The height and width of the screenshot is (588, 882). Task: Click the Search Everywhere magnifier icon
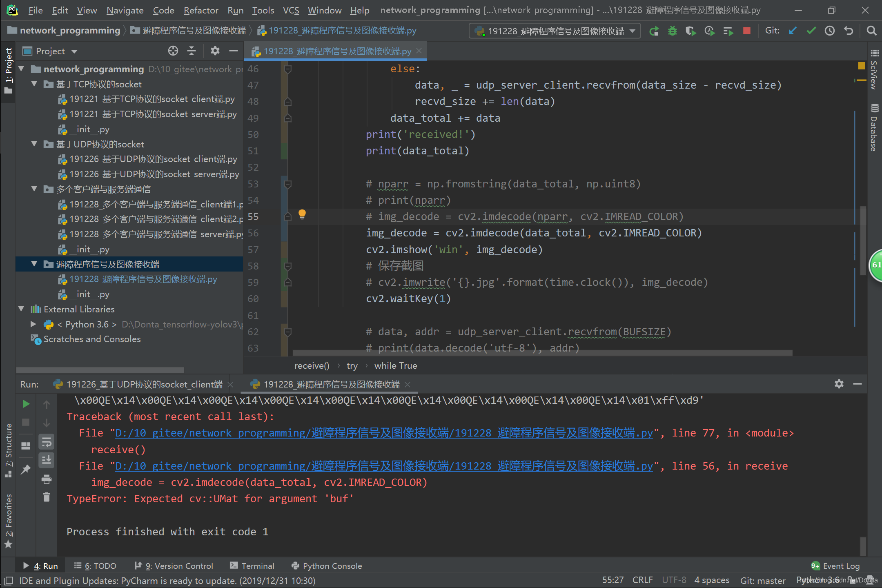click(871, 31)
